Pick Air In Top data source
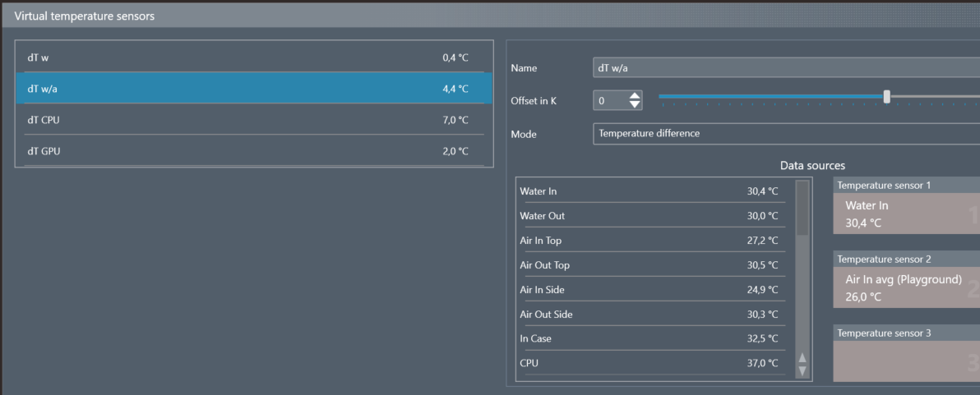 click(x=649, y=241)
